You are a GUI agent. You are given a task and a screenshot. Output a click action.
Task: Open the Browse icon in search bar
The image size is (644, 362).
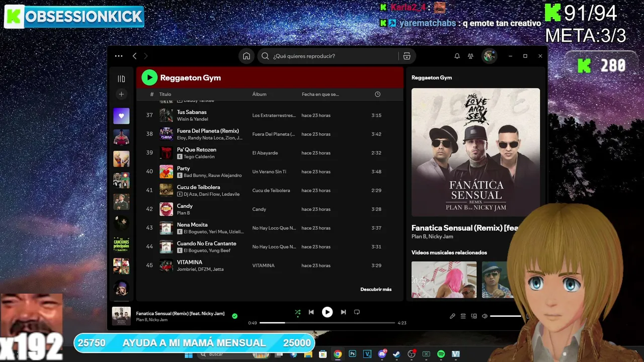click(407, 56)
